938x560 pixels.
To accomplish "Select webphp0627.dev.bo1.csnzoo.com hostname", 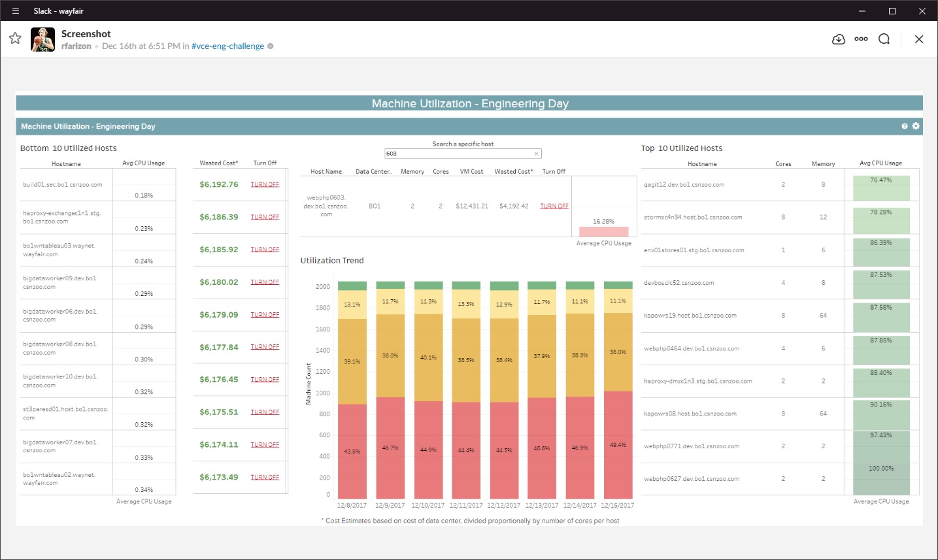I will point(692,479).
